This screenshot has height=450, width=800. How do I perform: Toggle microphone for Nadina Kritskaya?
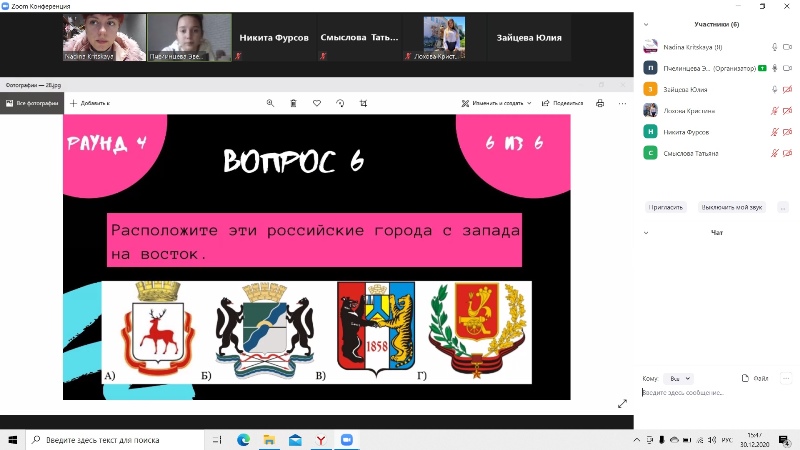point(774,47)
